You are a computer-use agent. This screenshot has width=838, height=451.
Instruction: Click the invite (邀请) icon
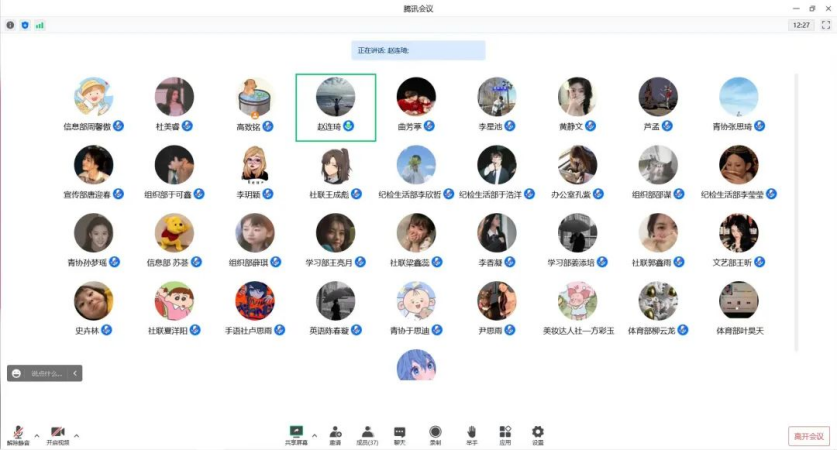coord(335,432)
